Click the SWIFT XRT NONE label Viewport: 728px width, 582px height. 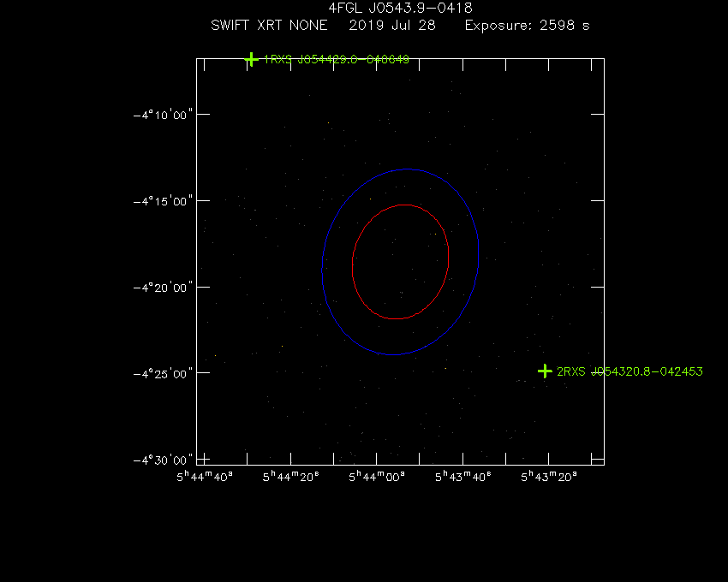coord(269,25)
